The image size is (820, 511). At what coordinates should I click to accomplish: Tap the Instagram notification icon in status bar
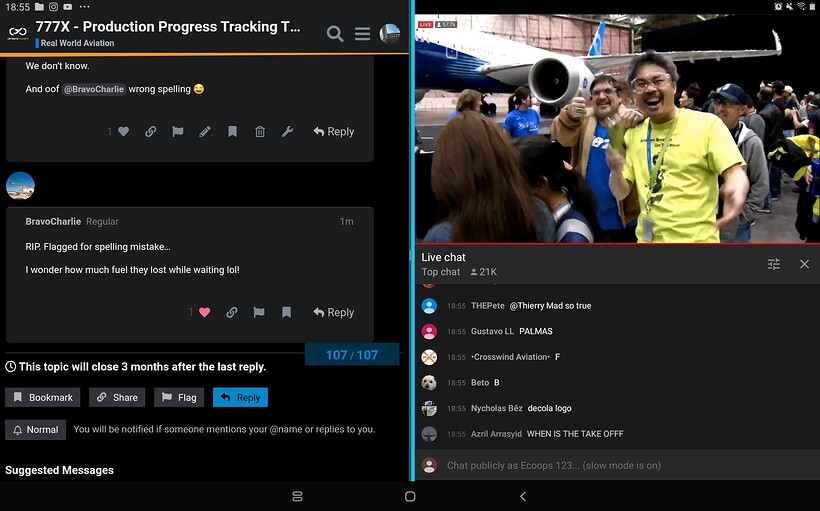[x=53, y=7]
